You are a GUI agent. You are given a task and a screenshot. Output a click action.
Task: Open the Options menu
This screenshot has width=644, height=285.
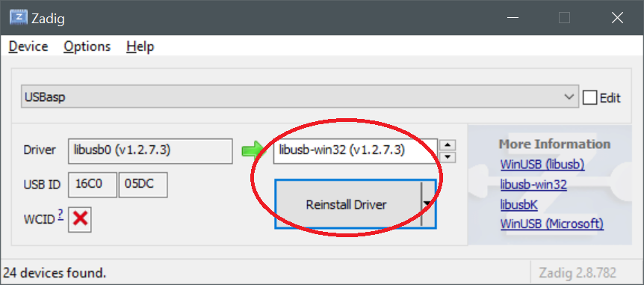click(x=87, y=46)
